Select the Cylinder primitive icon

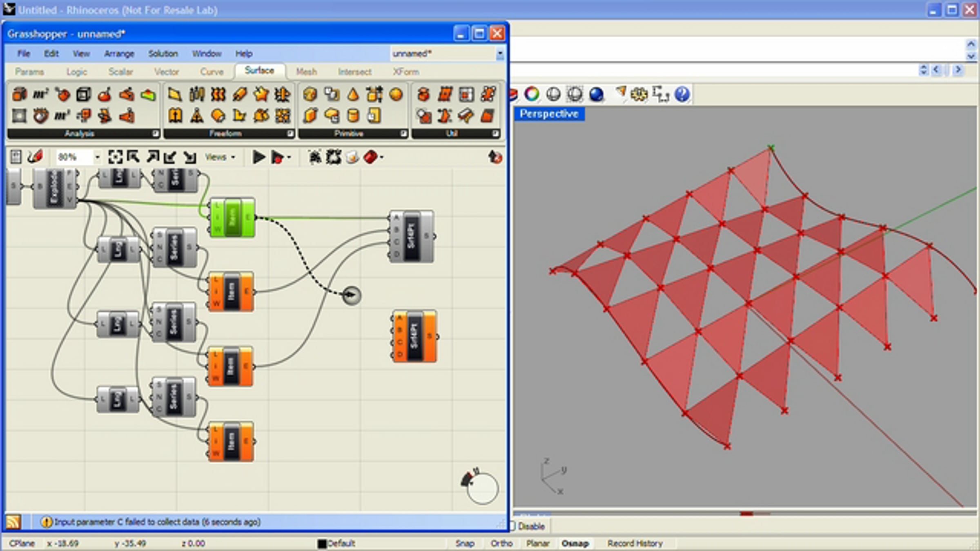click(x=353, y=116)
